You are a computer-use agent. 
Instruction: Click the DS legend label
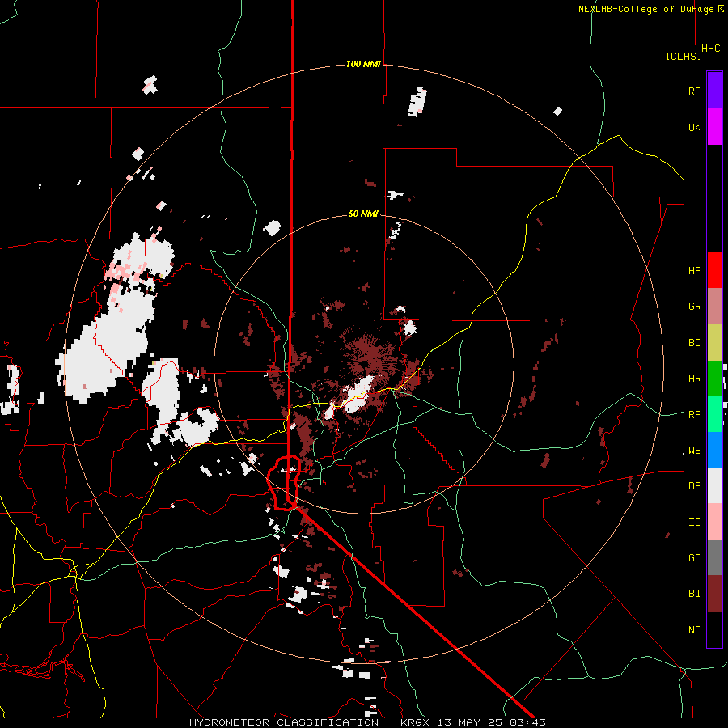pyautogui.click(x=695, y=486)
